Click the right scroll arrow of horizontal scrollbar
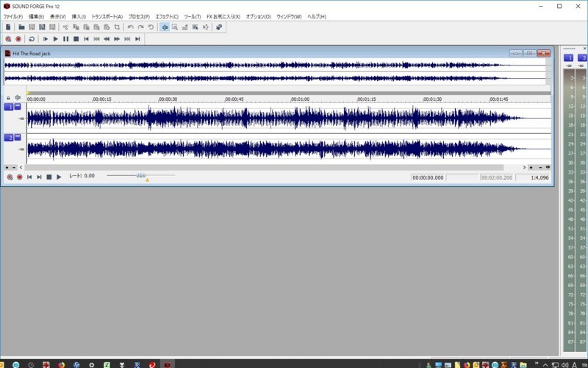The image size is (588, 368). click(x=524, y=168)
